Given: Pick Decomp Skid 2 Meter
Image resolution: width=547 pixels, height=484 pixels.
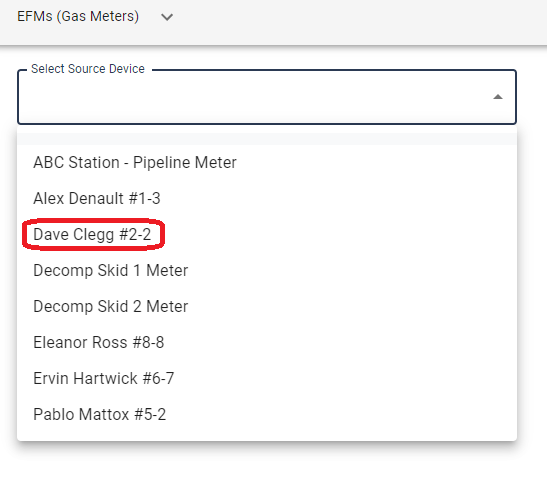Looking at the screenshot, I should pos(267,306).
